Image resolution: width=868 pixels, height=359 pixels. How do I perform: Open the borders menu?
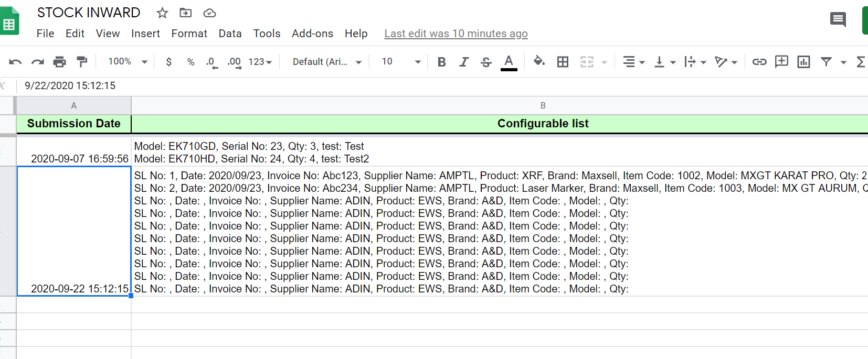point(563,62)
